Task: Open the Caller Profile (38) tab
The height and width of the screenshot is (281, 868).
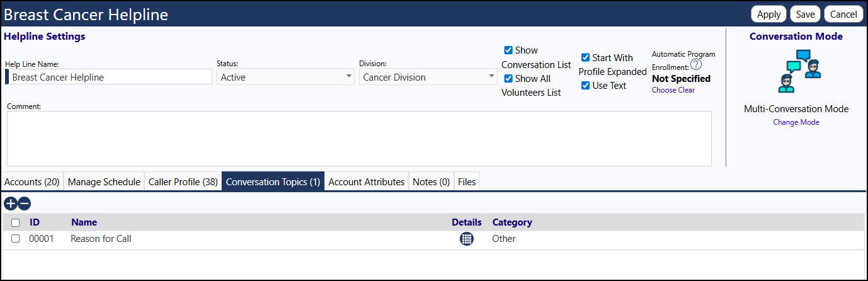Action: [183, 181]
